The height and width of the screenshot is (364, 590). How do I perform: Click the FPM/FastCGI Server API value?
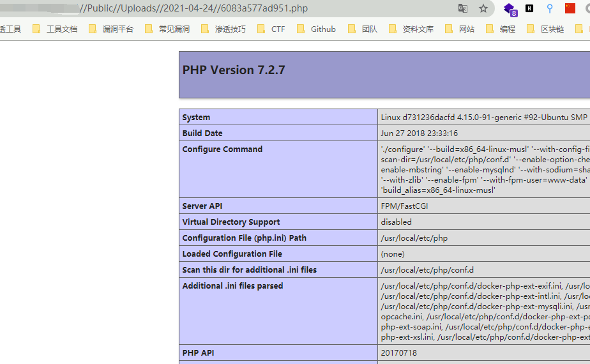pyautogui.click(x=405, y=206)
